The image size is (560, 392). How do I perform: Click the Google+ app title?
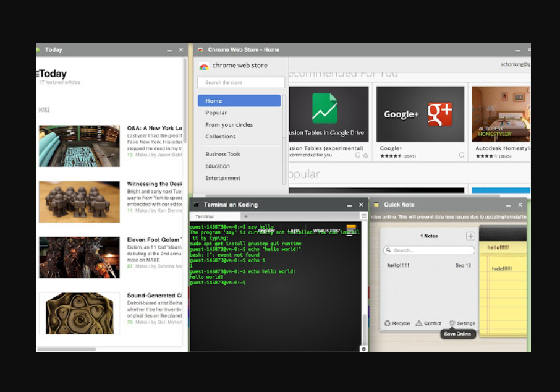[391, 148]
